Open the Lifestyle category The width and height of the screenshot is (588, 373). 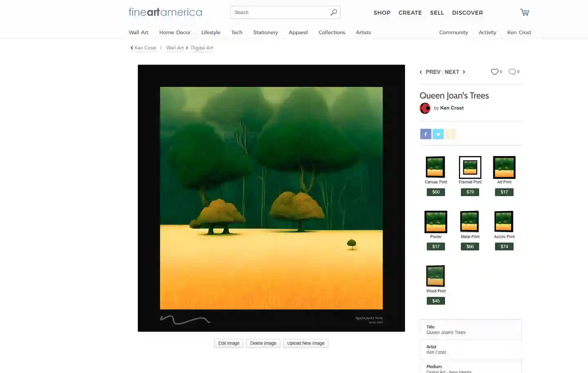click(x=211, y=32)
